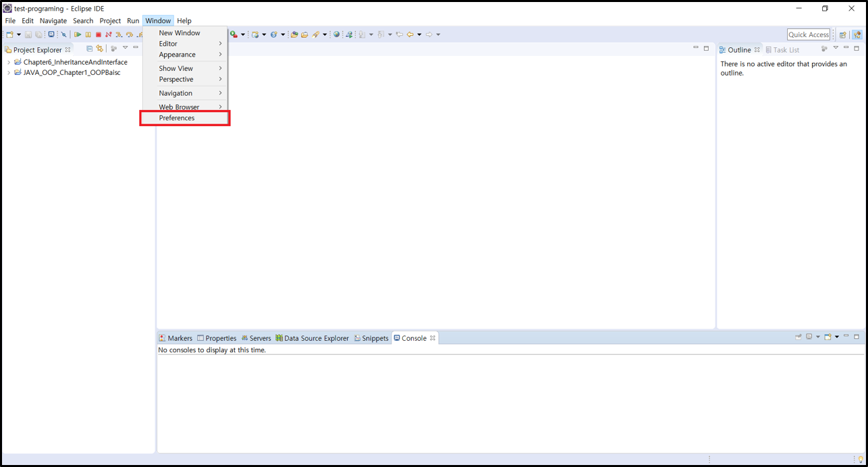The height and width of the screenshot is (467, 868).
Task: Click the Open Task folder icon
Action: coord(304,34)
